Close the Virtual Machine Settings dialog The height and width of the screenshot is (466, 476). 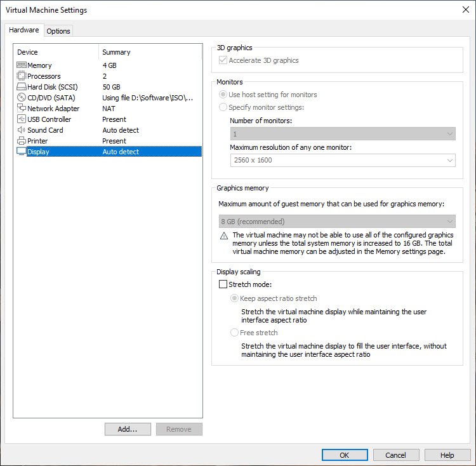[x=465, y=10]
